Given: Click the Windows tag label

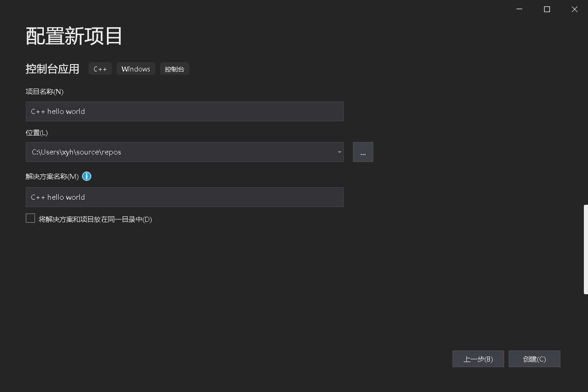Looking at the screenshot, I should coord(136,69).
